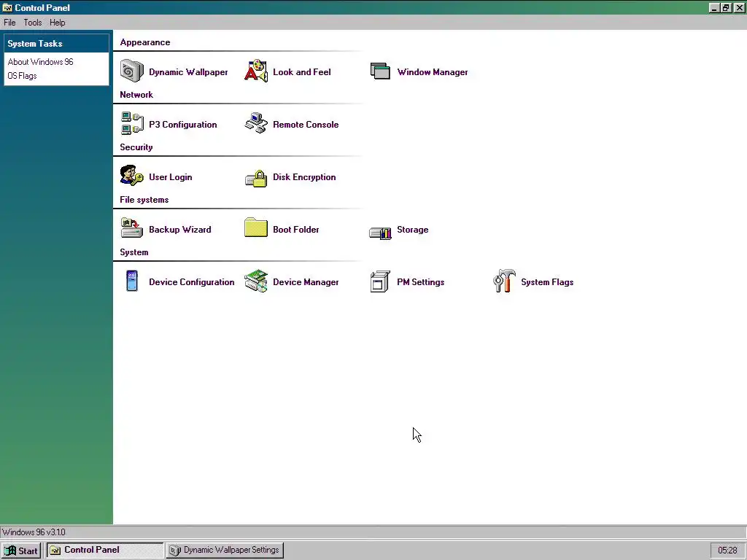This screenshot has height=560, width=747.
Task: Click the Windows 96 v3.1.0 status text
Action: point(34,532)
